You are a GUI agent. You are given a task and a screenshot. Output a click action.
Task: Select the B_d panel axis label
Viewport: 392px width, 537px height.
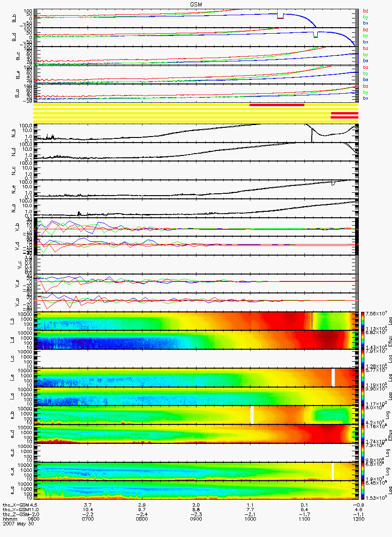[14, 37]
